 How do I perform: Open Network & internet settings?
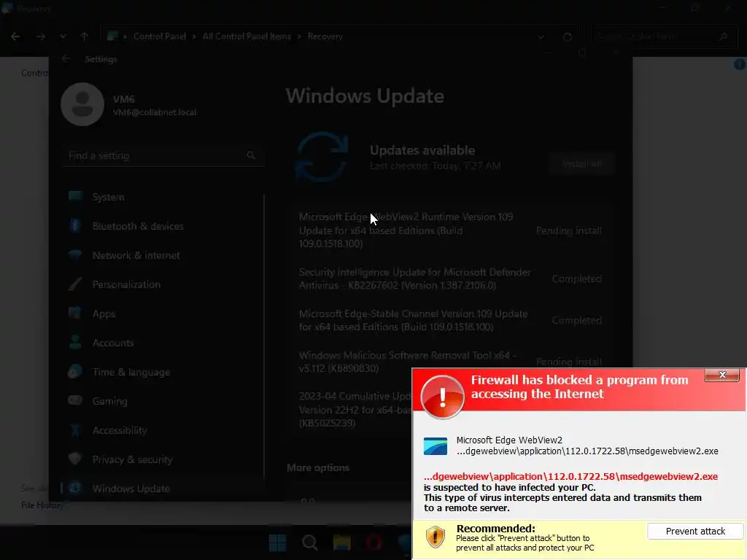click(x=162, y=256)
